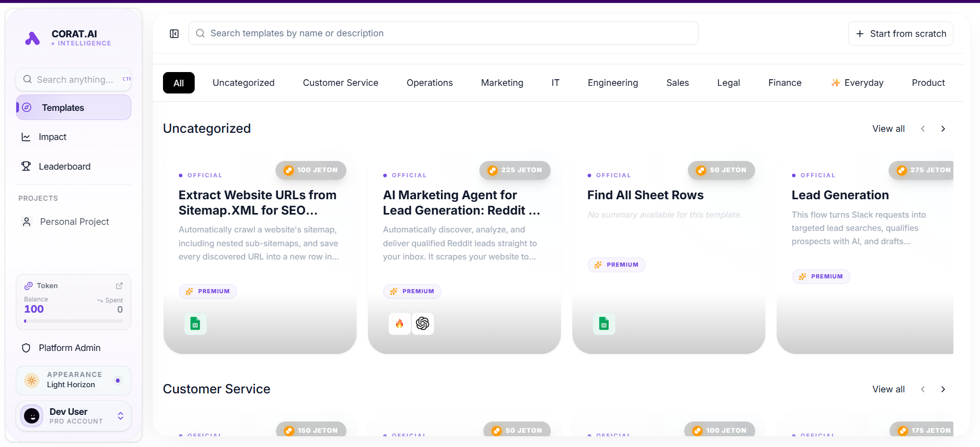Open the Legal category tab

coord(729,83)
